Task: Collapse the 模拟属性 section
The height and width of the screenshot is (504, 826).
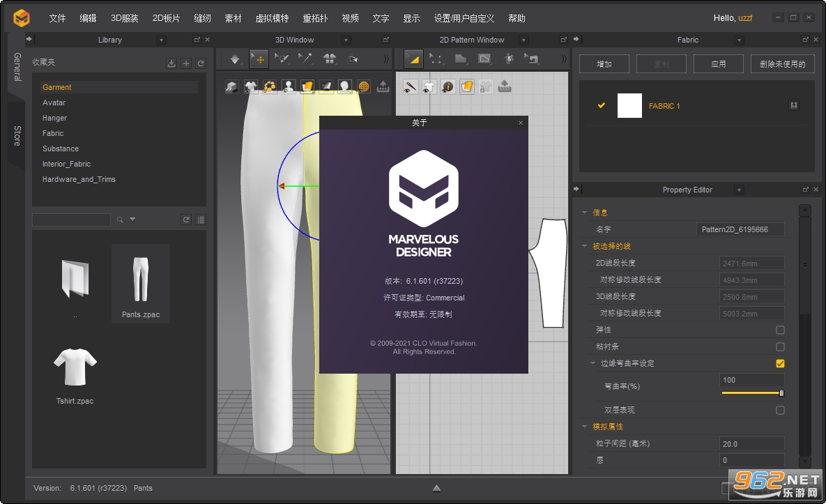Action: click(584, 427)
